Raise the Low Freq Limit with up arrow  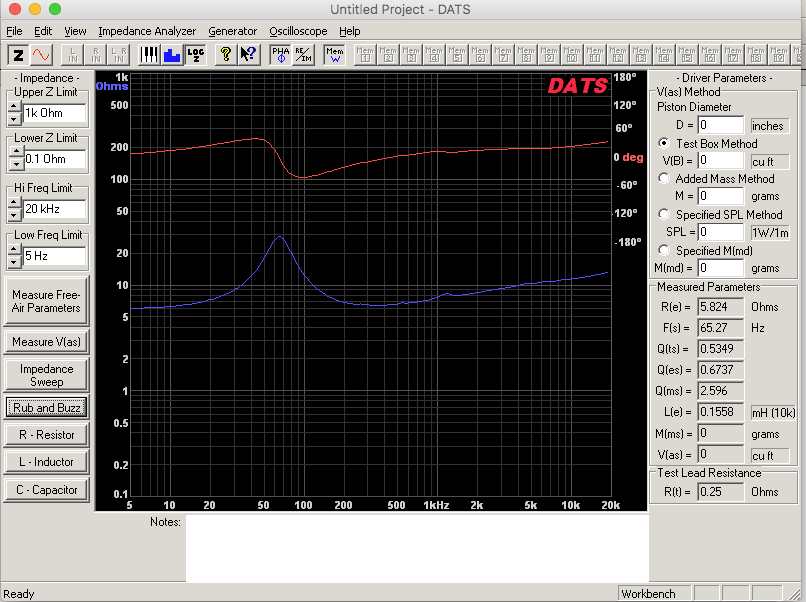pos(14,250)
